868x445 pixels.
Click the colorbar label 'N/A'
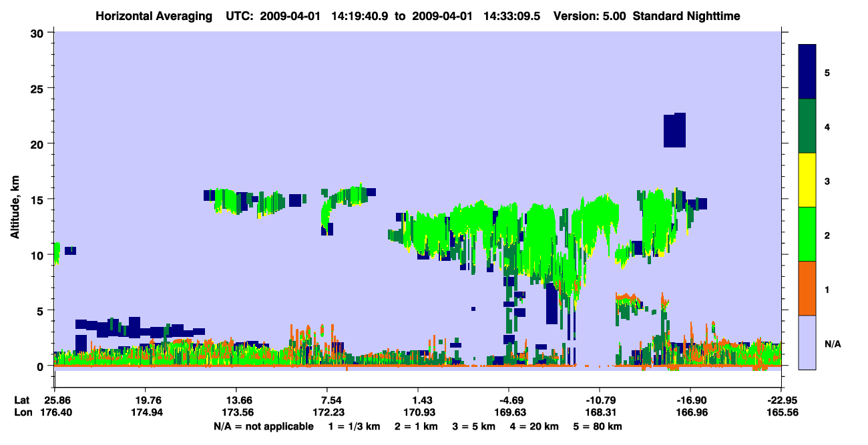pyautogui.click(x=833, y=344)
